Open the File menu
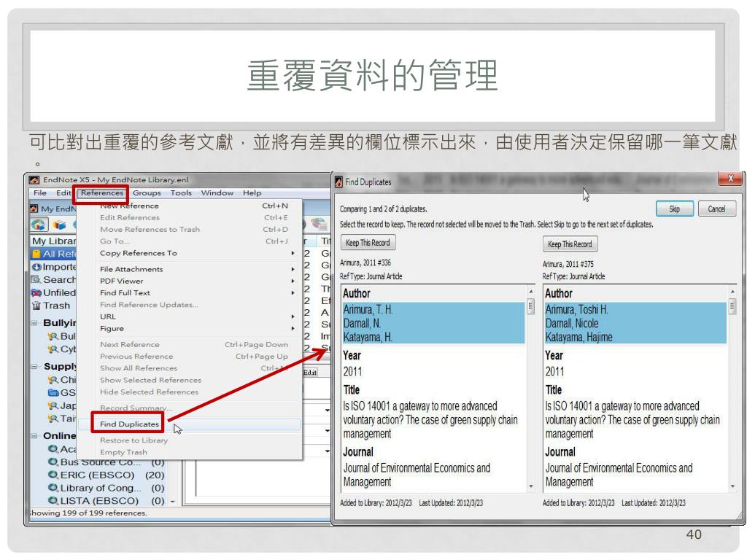 [x=40, y=192]
